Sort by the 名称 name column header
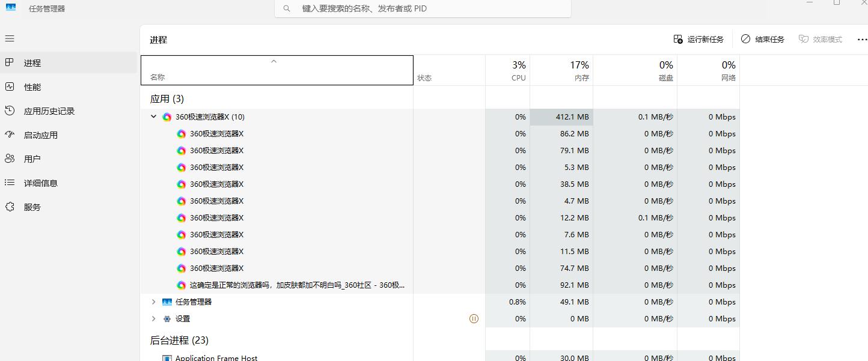868x361 pixels. pyautogui.click(x=277, y=70)
